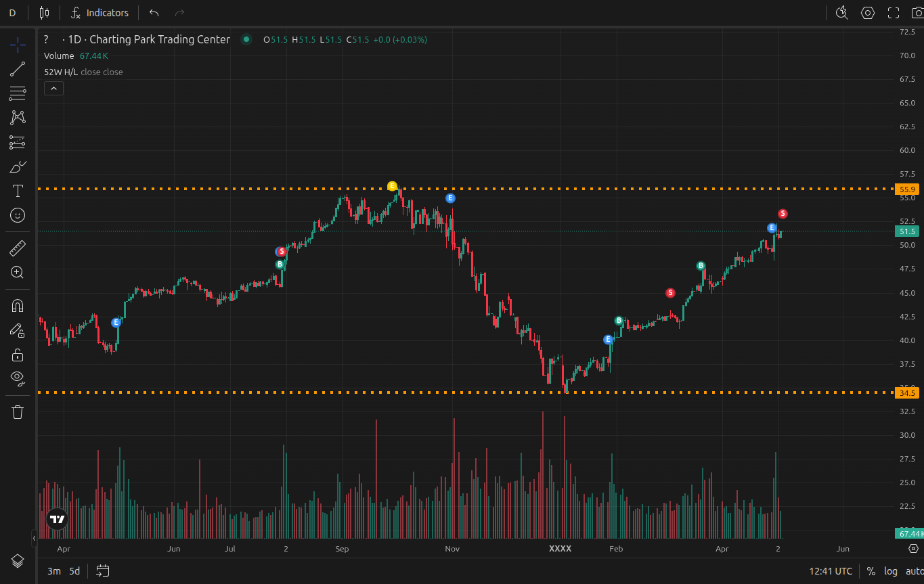Screen dimensions: 924x584
Task: Click the 55.9 price level label
Action: (x=906, y=189)
